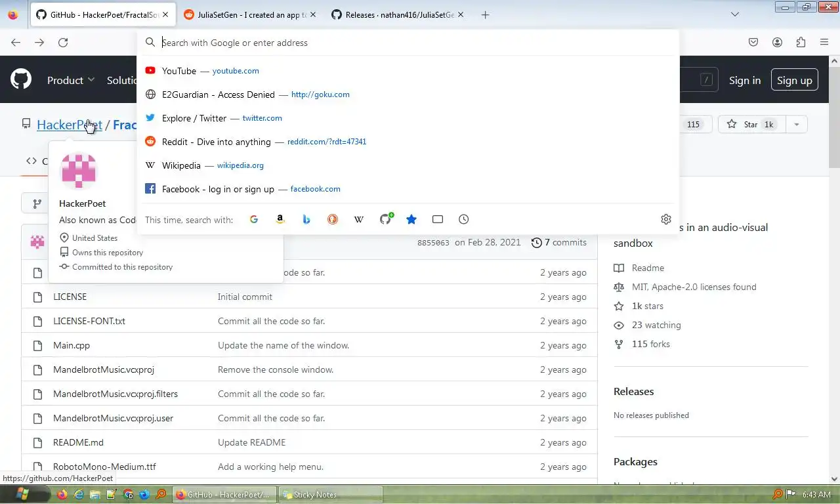Click Firefox icon in taskbar quick launch

(62, 494)
